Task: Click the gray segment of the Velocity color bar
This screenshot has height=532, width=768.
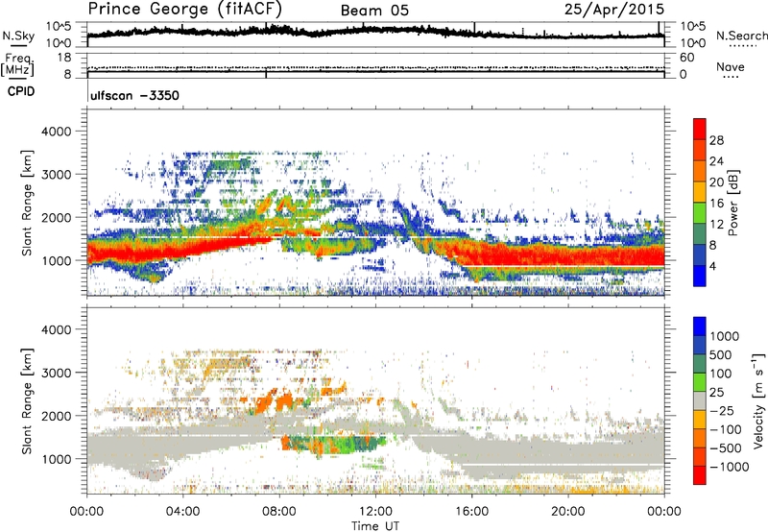Action: [700, 400]
